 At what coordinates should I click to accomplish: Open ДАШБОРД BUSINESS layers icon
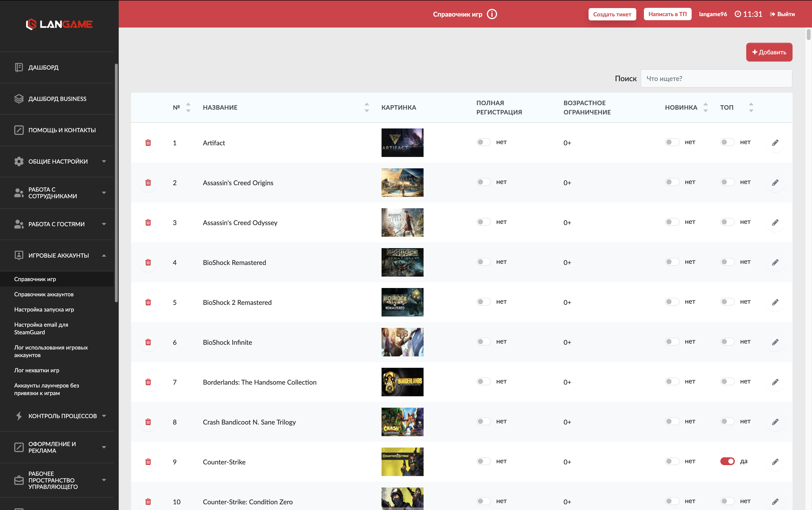pyautogui.click(x=19, y=99)
